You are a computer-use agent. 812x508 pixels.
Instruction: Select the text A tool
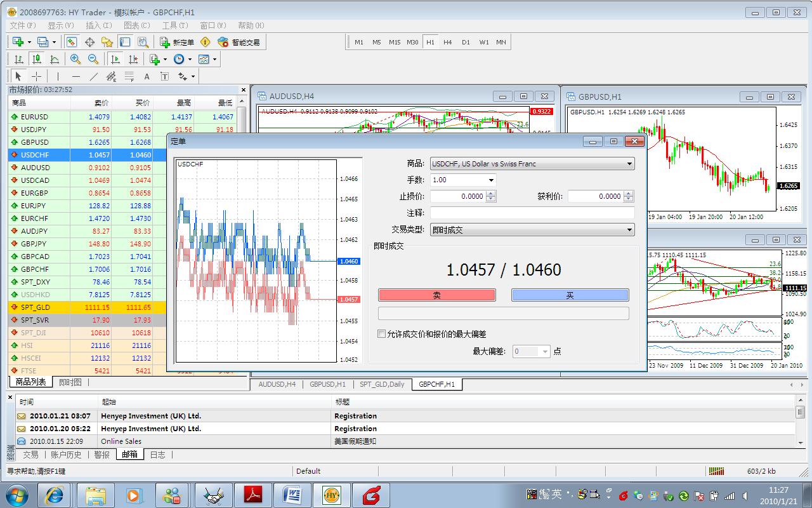tap(147, 76)
